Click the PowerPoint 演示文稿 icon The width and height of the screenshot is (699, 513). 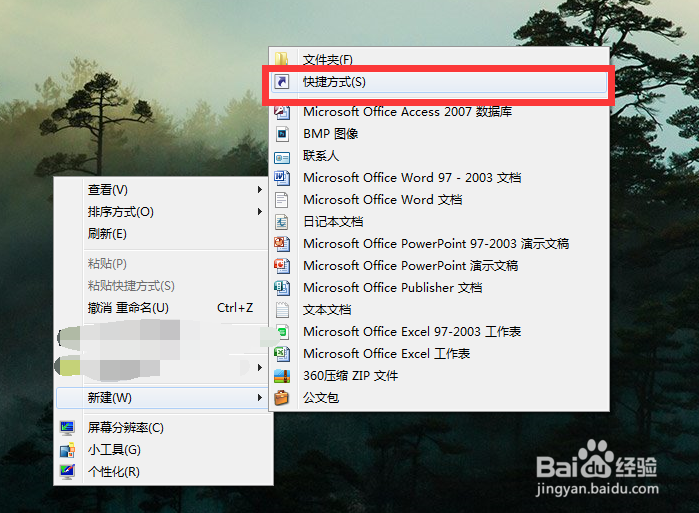[x=282, y=266]
